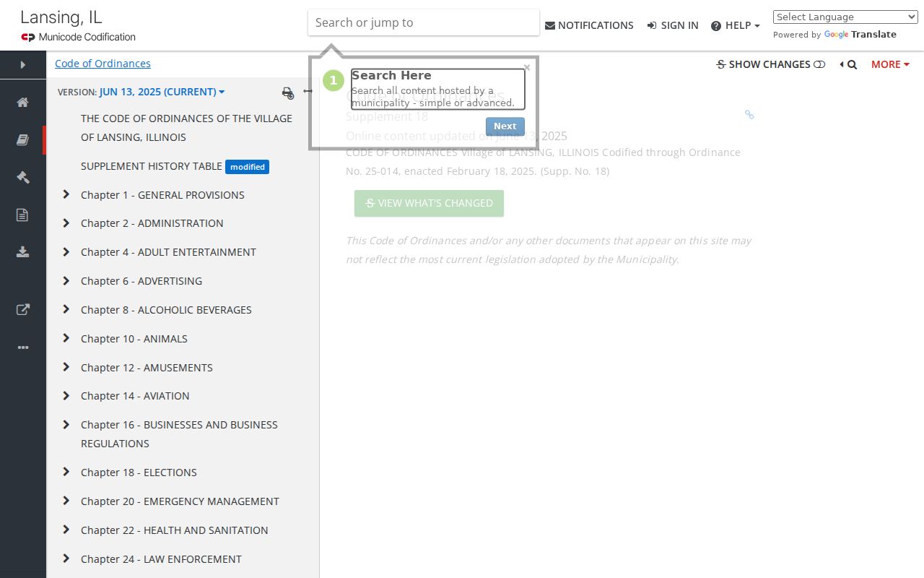Open the Help dropdown menu
This screenshot has height=578, width=924.
click(735, 25)
